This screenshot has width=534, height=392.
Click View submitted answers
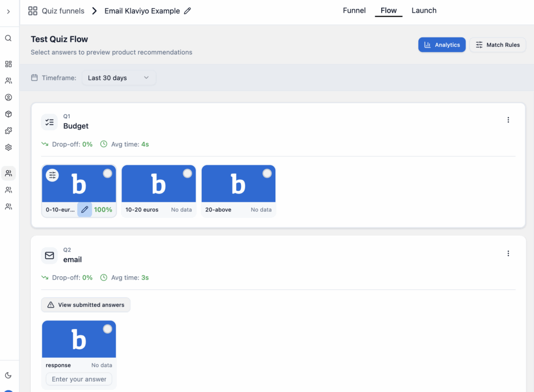coord(85,304)
